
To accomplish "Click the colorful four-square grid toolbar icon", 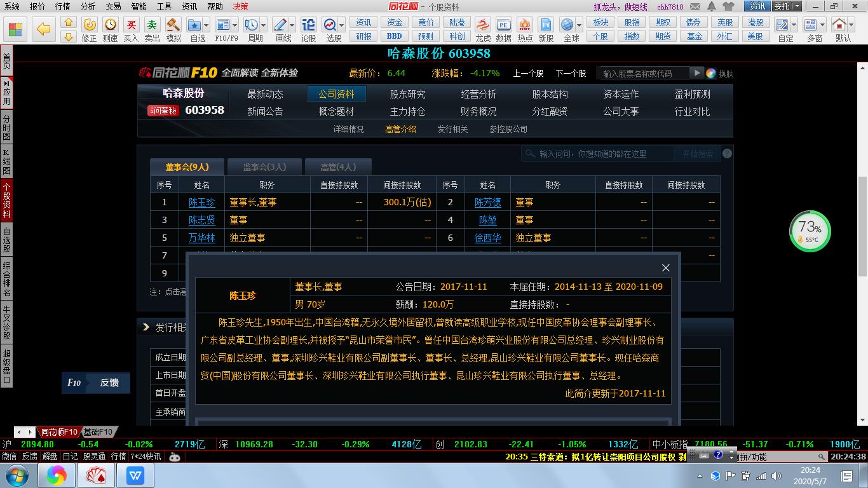I will point(15,29).
